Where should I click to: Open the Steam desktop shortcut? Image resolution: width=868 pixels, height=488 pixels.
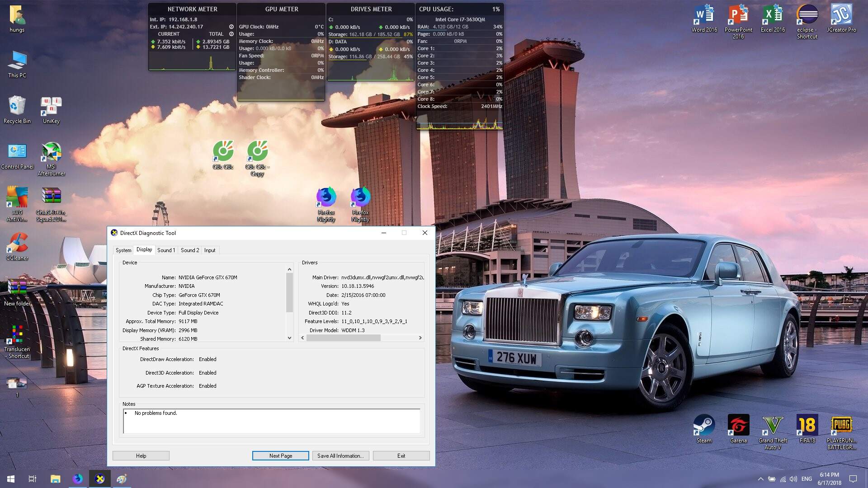pos(704,426)
